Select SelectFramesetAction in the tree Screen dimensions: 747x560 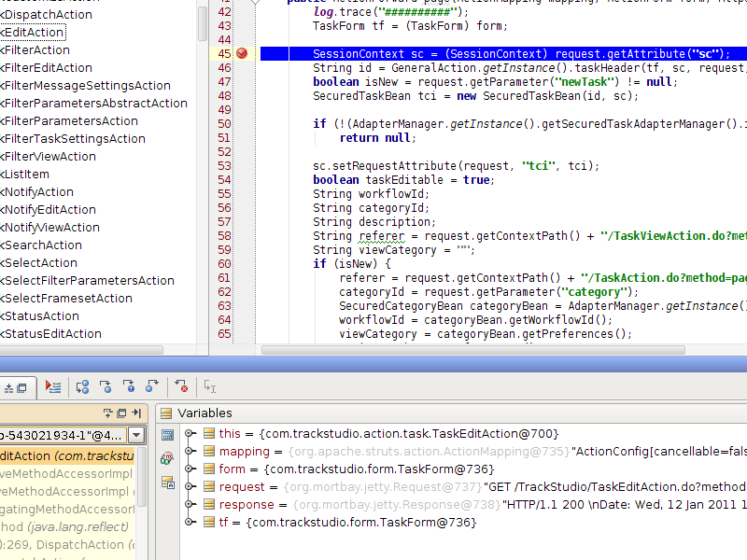pyautogui.click(x=66, y=299)
